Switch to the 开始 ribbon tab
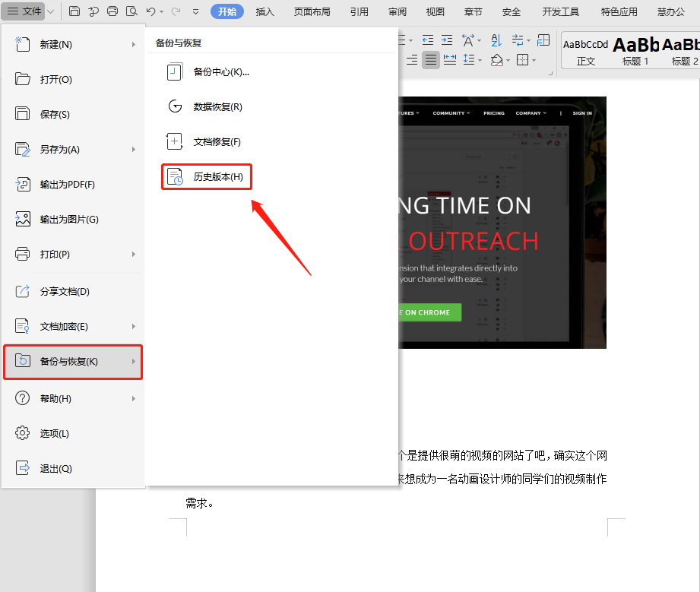This screenshot has height=592, width=700. coord(227,11)
